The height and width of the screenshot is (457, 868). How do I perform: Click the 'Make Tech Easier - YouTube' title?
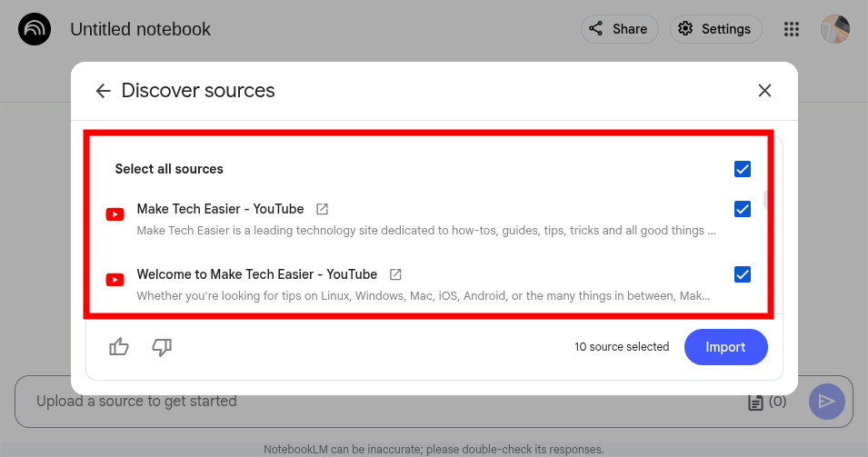click(220, 209)
